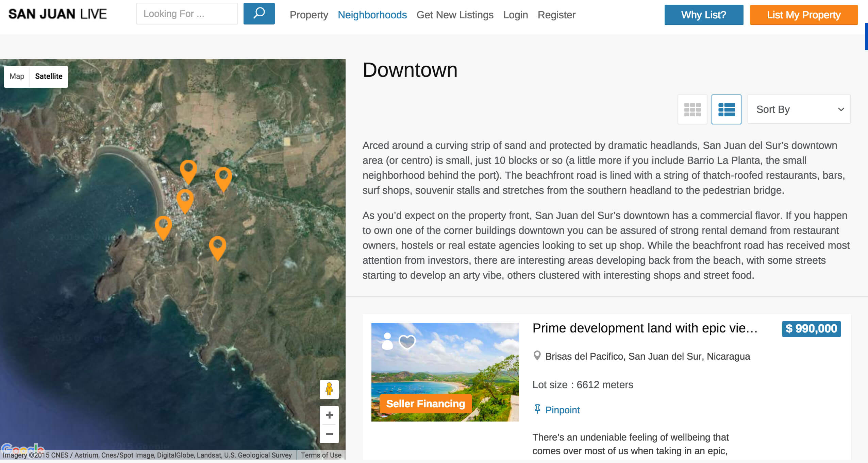
Task: Open the Neighborhoods menu
Action: [x=372, y=15]
